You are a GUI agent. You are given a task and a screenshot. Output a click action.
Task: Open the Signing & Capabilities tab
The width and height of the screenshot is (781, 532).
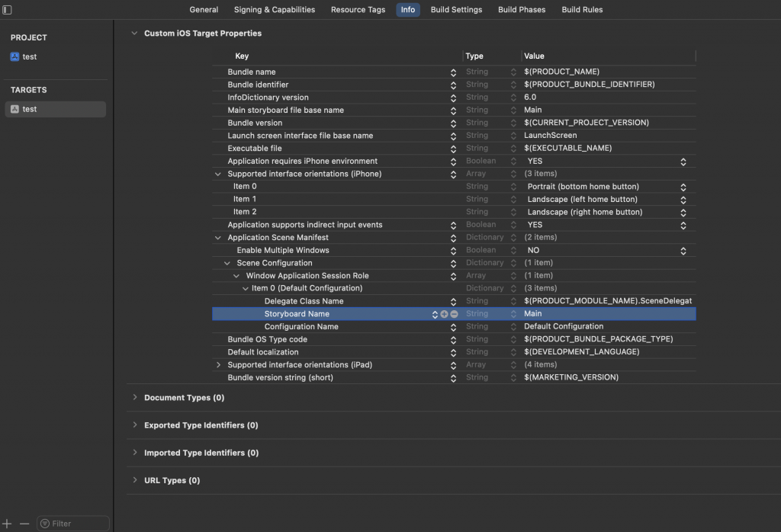pos(274,10)
